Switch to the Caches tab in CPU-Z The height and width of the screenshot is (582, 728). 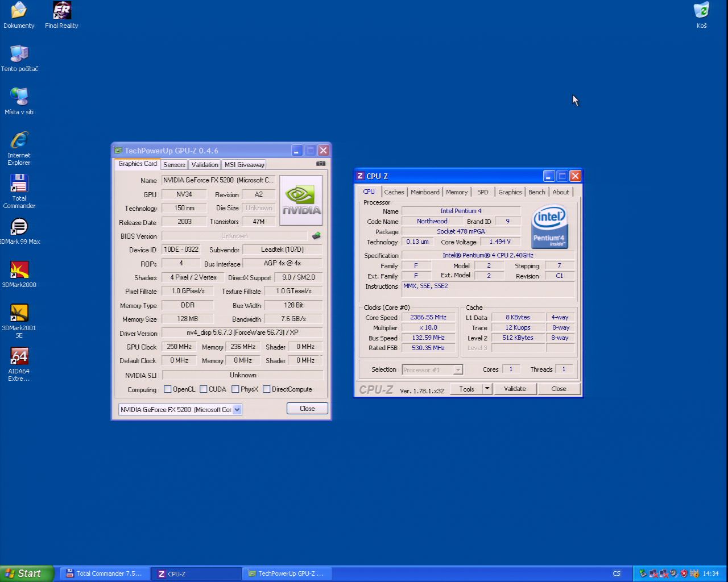click(x=394, y=192)
